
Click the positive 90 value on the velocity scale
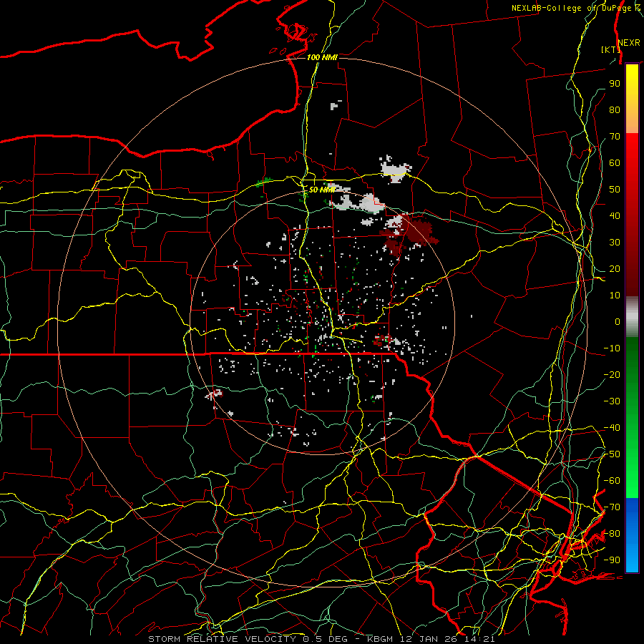tap(615, 84)
